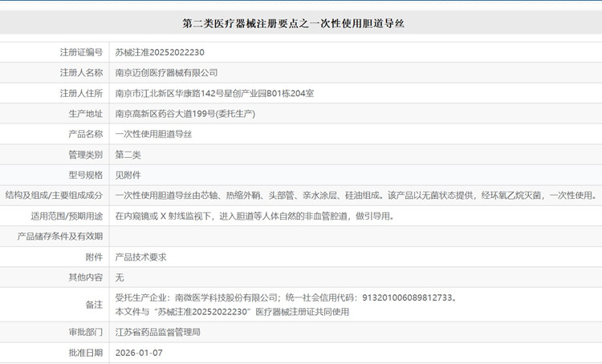This screenshot has height=364, width=602.
Task: Click the 其他内容 value 无
Action: point(120,277)
